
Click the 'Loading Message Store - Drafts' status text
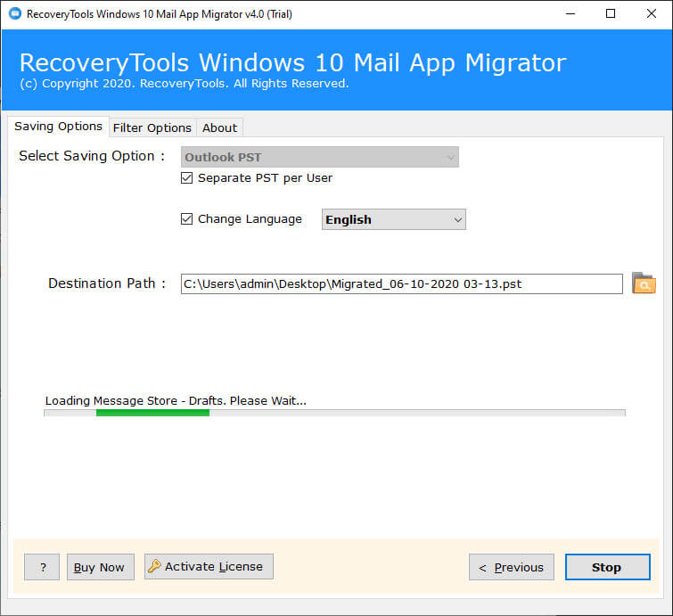(x=176, y=400)
